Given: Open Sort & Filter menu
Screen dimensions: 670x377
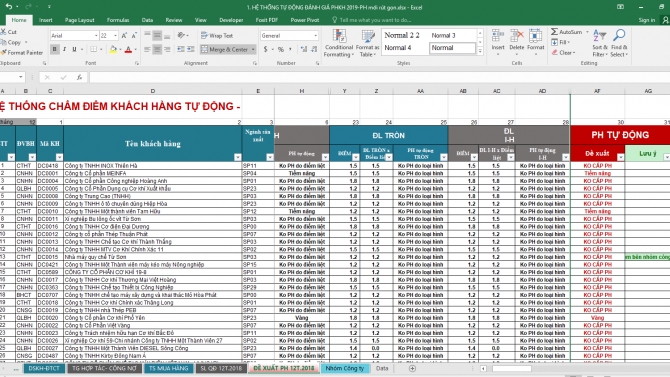Looking at the screenshot, I should pos(599,43).
